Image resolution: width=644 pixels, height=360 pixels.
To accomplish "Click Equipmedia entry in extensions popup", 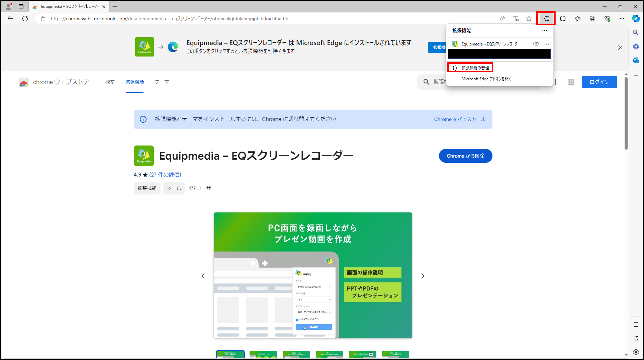I will click(491, 44).
